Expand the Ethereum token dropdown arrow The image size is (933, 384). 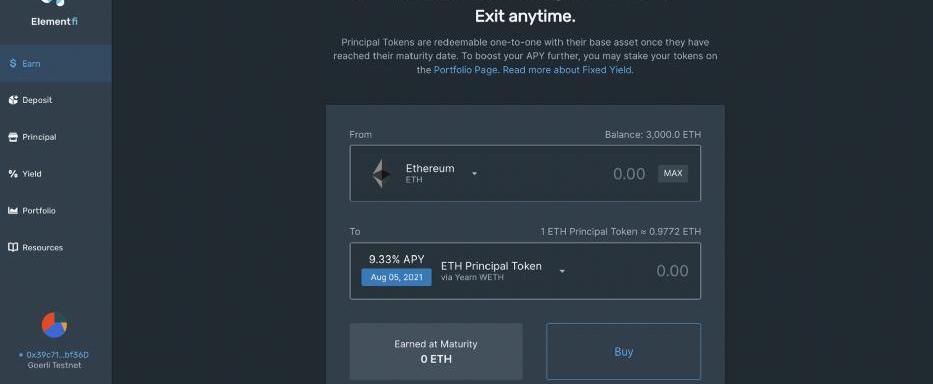pyautogui.click(x=474, y=174)
